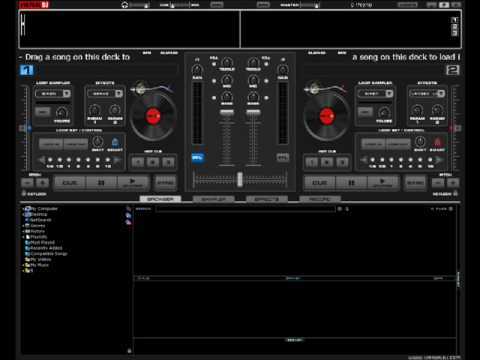
Task: Open left deck loop sampler dropdown
Action: coord(67,94)
